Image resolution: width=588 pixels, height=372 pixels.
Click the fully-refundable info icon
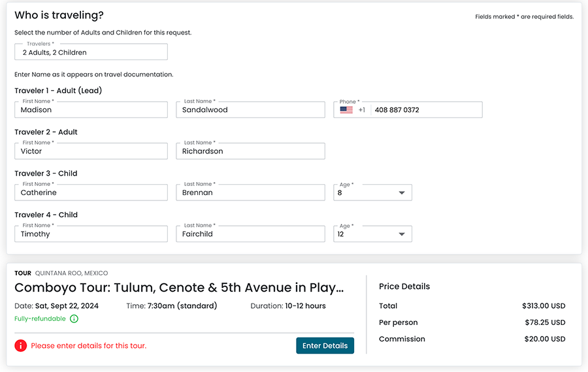point(74,319)
